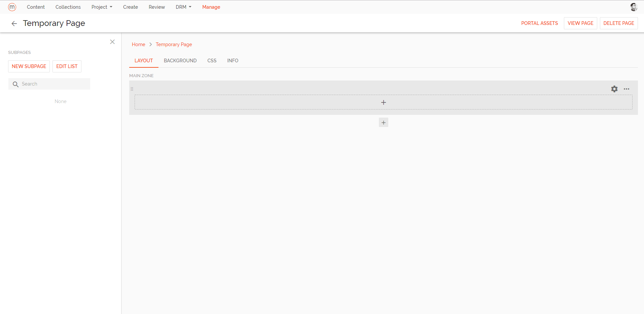Open the ellipsis menu for the main zone row
This screenshot has width=644, height=314.
[626, 89]
